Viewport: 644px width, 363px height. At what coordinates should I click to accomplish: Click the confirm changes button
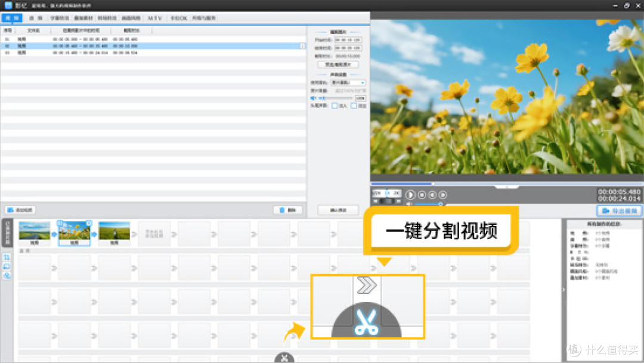338,210
